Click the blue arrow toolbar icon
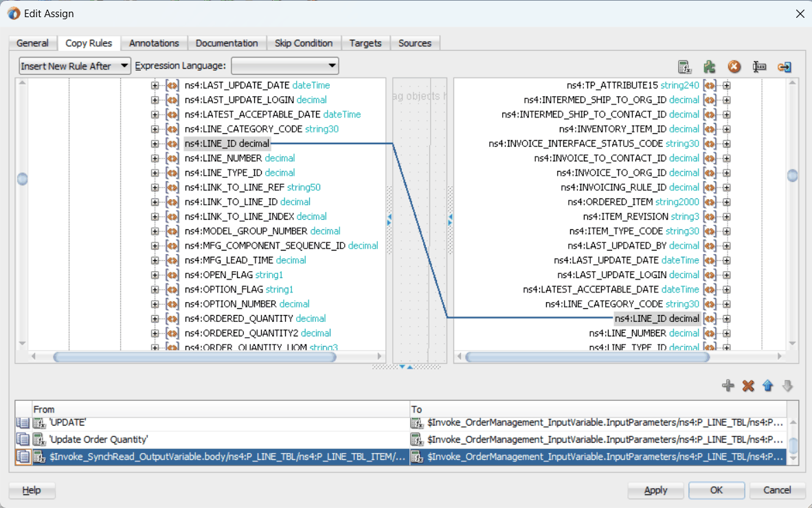The image size is (812, 508). point(784,67)
